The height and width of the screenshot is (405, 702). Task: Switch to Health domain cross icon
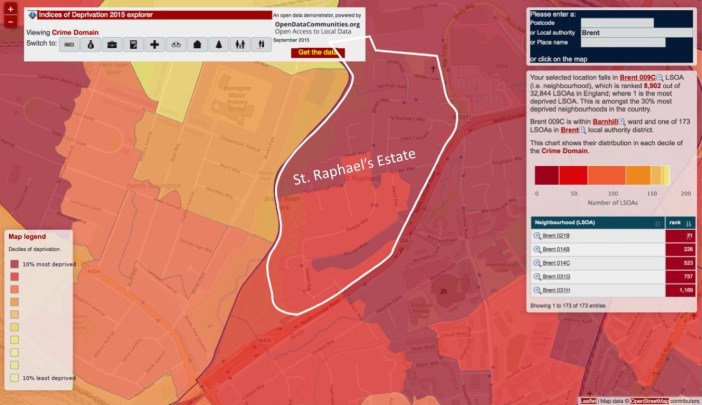tap(155, 45)
